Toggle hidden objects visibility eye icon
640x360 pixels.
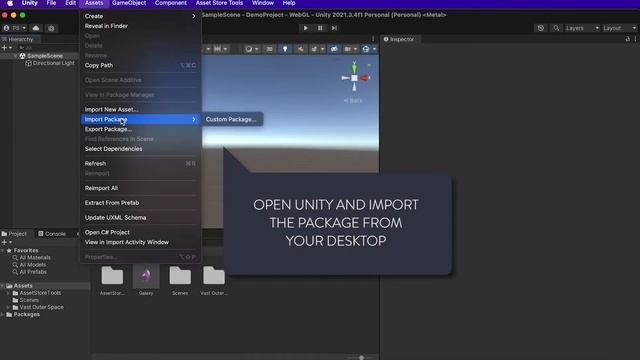(334, 49)
